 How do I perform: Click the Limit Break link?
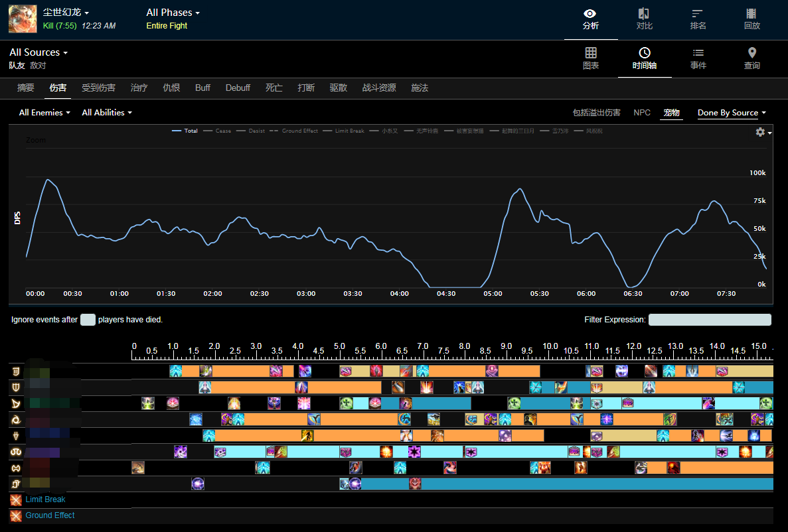point(45,499)
